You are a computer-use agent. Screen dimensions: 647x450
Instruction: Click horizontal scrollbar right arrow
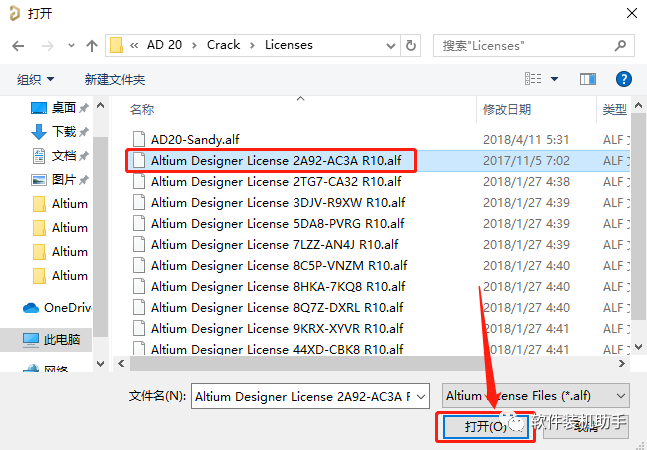pyautogui.click(x=621, y=363)
